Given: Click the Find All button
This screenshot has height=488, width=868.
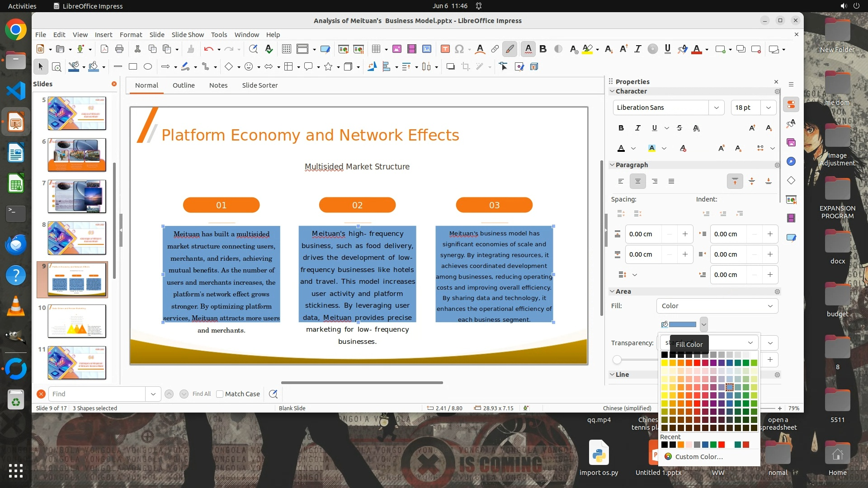Looking at the screenshot, I should (201, 394).
